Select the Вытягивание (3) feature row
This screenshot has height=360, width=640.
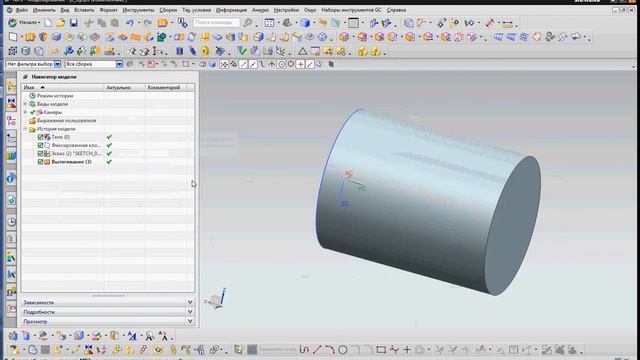pyautogui.click(x=71, y=162)
